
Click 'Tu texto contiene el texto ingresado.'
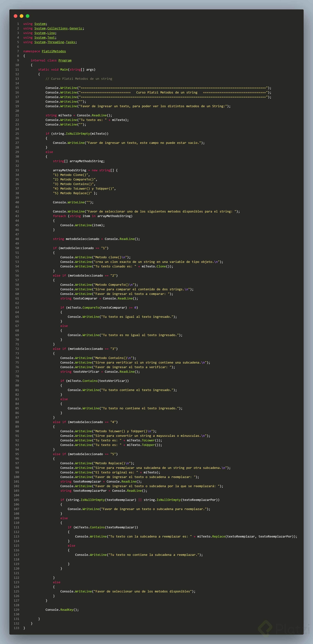138,390
